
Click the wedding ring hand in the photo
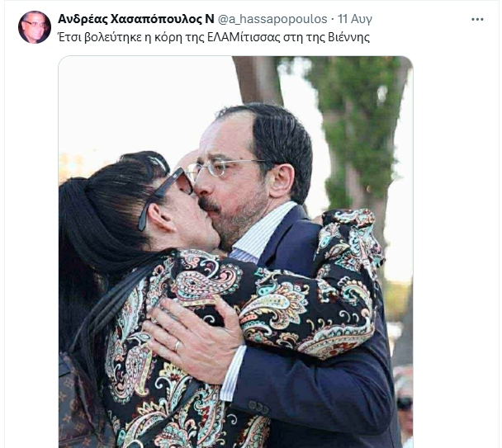tap(192, 339)
